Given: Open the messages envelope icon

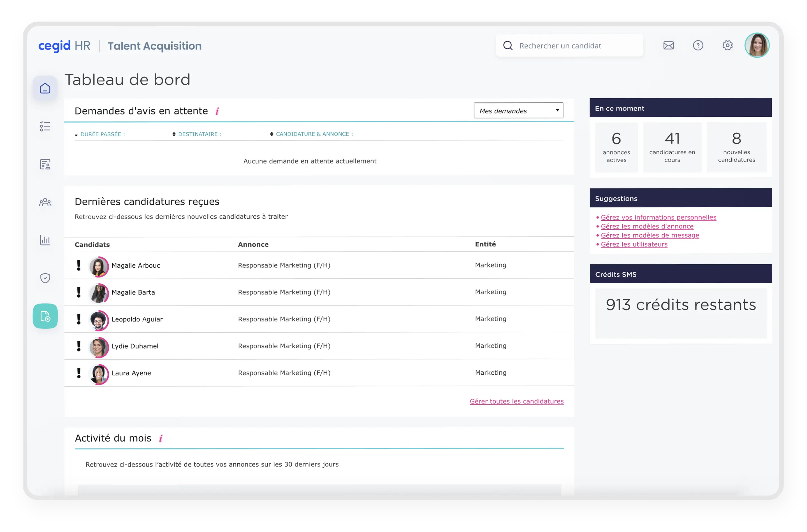Looking at the screenshot, I should coord(668,45).
